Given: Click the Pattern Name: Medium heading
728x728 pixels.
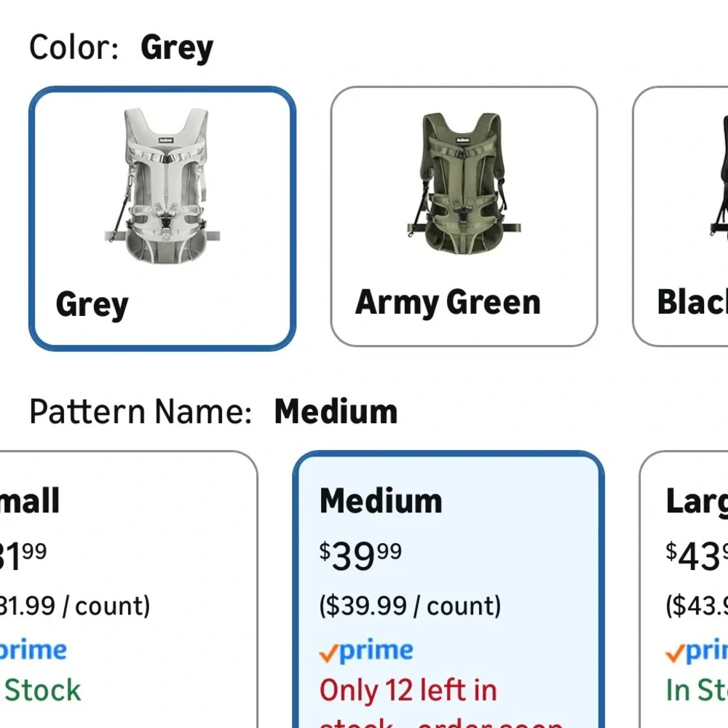Looking at the screenshot, I should coord(213,412).
